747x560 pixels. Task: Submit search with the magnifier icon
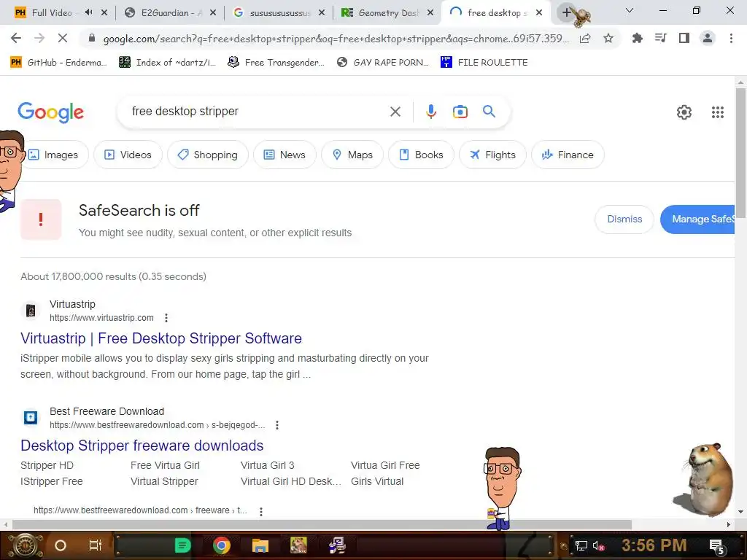tap(489, 112)
